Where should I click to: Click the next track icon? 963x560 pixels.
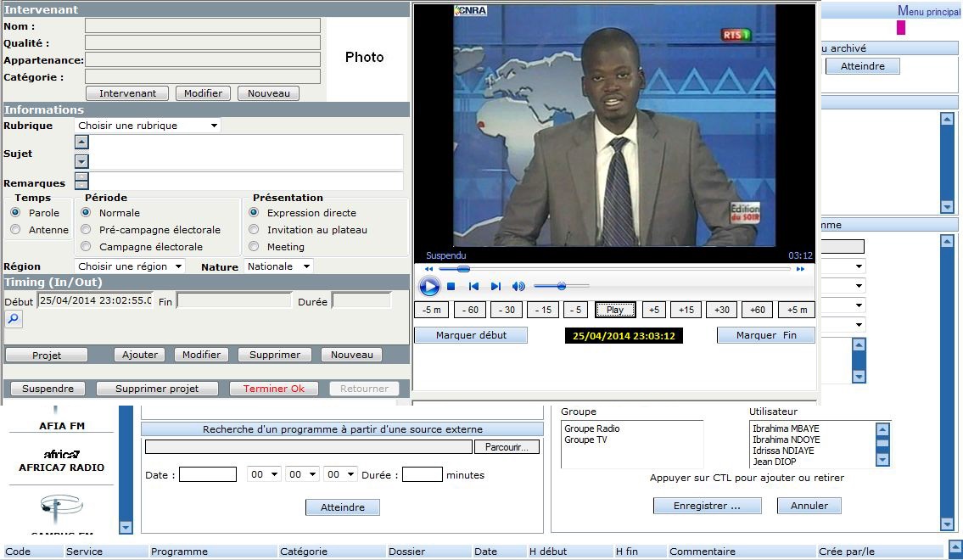pyautogui.click(x=495, y=287)
